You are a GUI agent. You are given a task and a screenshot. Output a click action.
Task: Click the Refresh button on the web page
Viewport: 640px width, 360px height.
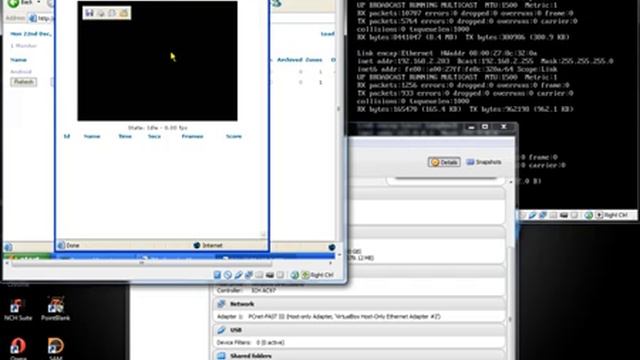[24, 82]
